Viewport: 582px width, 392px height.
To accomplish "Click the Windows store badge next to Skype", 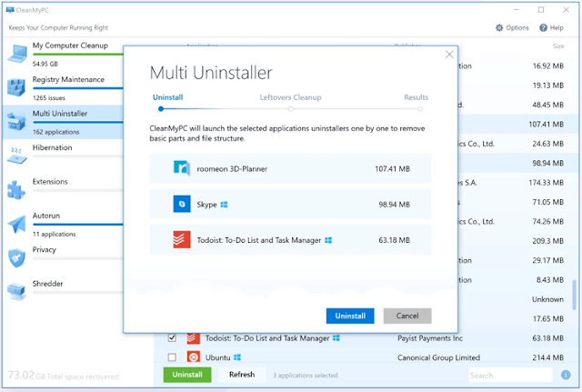I will point(224,205).
